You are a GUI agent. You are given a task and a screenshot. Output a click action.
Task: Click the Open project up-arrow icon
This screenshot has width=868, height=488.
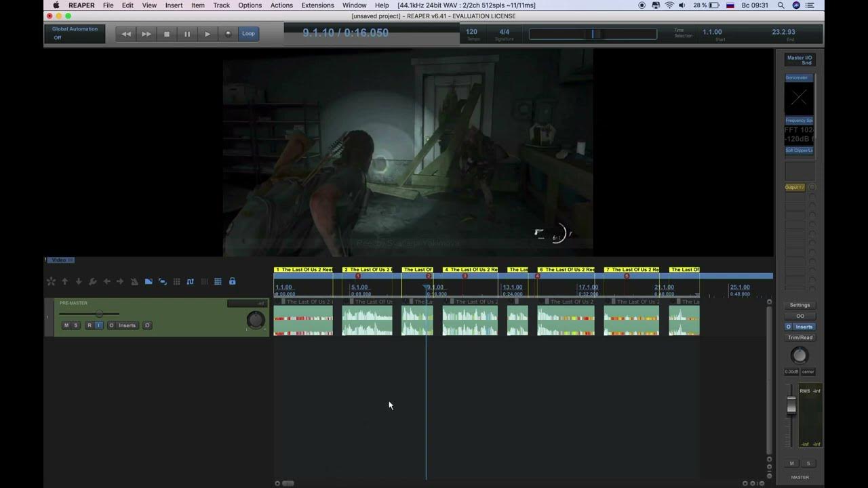[x=65, y=281]
